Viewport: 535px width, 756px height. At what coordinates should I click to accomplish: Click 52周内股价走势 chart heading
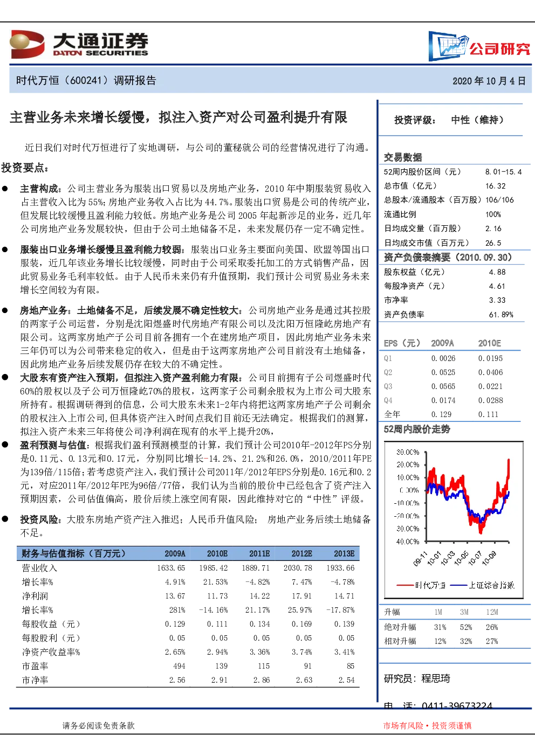pos(417,429)
